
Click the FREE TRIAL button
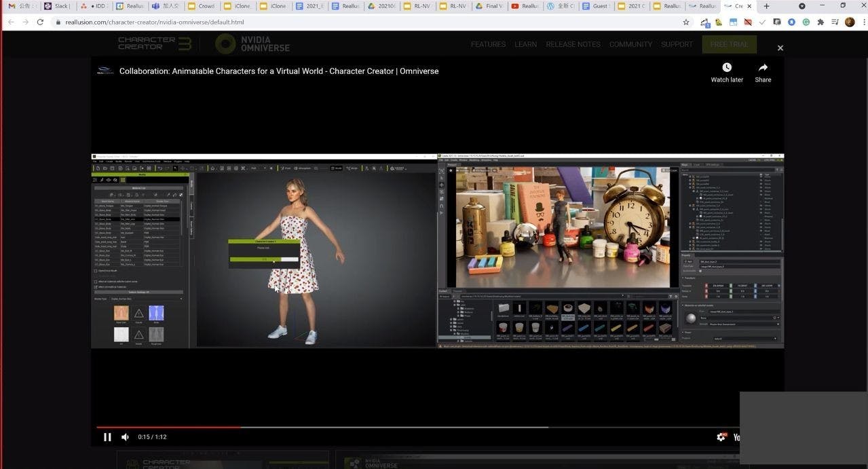pyautogui.click(x=729, y=44)
